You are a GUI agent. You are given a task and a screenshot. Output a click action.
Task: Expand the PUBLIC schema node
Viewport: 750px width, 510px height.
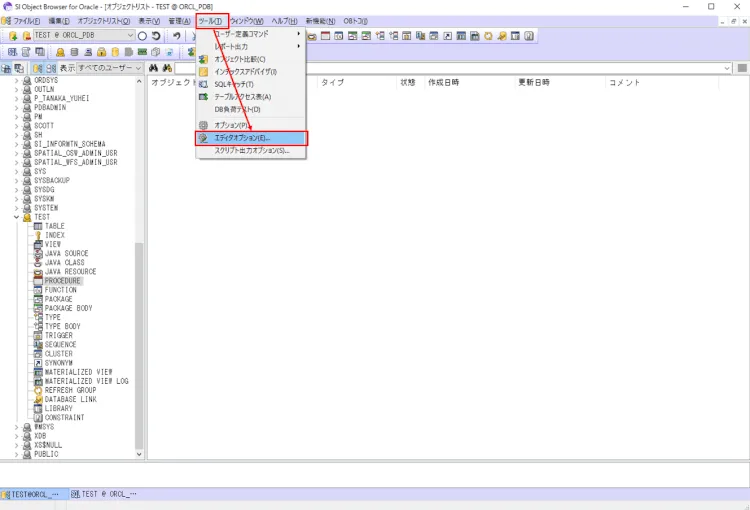pos(17,454)
